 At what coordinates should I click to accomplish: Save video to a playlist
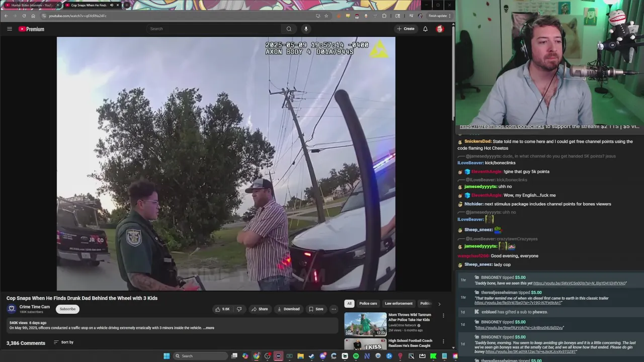coord(316,309)
